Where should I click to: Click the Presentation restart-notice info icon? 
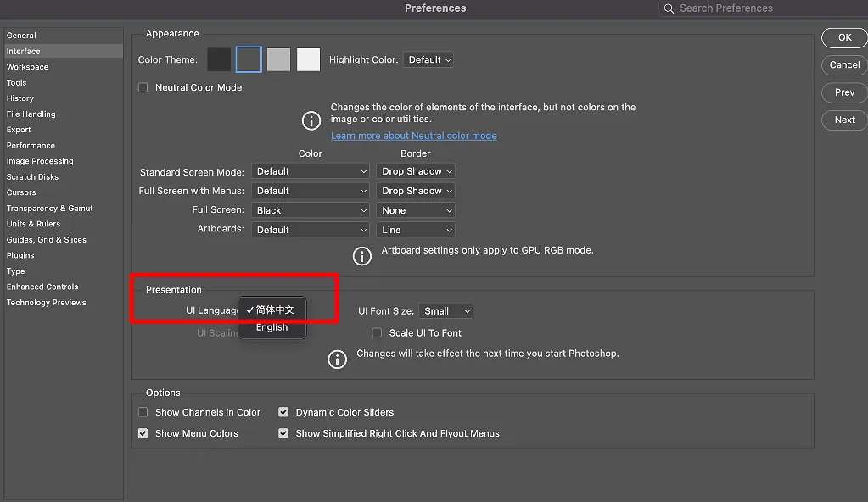(337, 360)
